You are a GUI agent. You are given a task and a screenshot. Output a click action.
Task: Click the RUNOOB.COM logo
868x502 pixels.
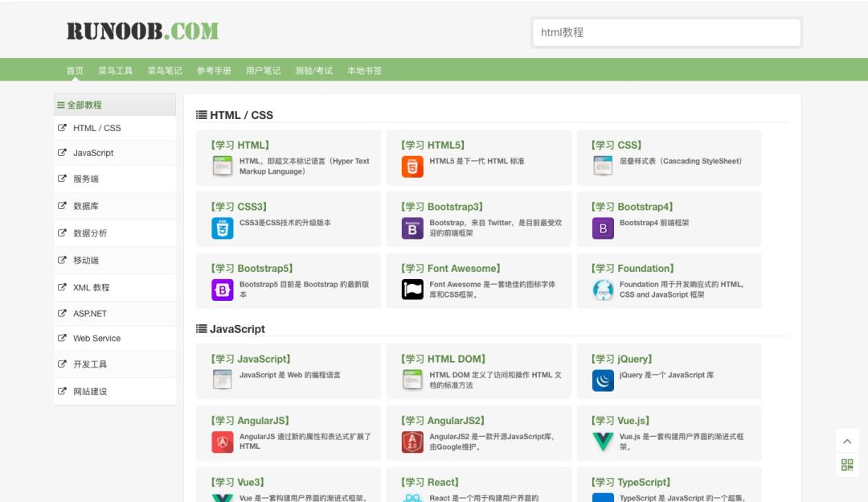(x=143, y=31)
